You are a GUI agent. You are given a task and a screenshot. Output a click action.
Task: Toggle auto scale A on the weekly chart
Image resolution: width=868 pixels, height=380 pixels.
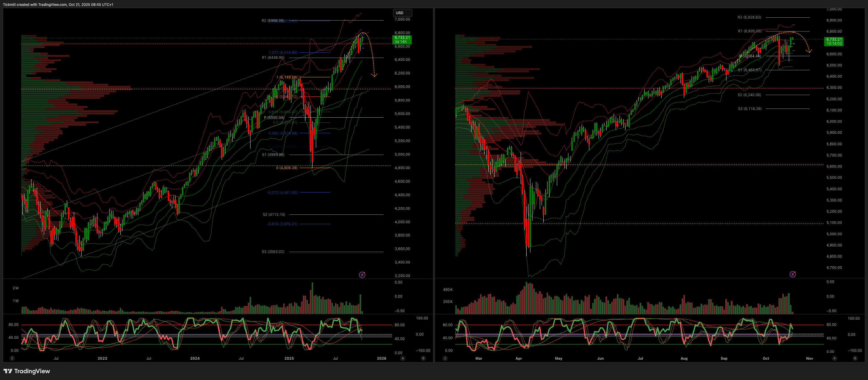[x=403, y=358]
